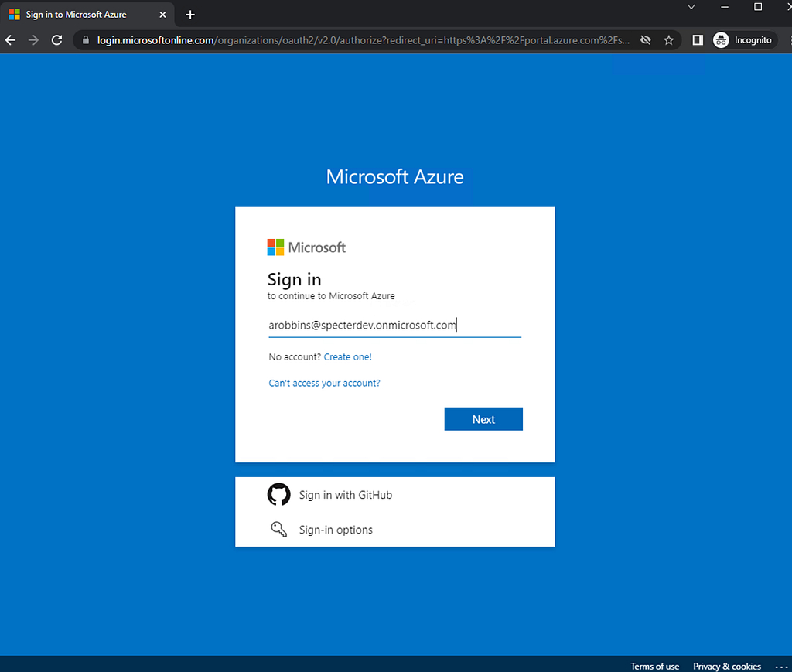Click the third-party cookies blocked eye icon
This screenshot has width=792, height=672.
coord(646,40)
